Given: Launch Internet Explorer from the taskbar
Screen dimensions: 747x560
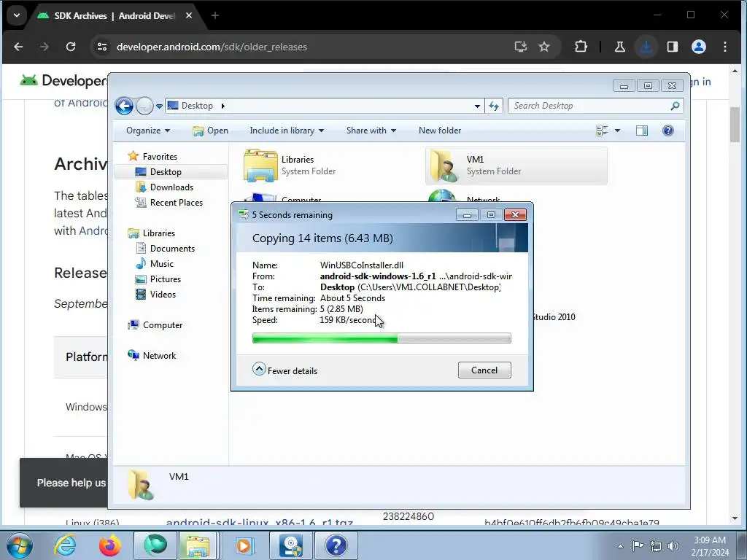Looking at the screenshot, I should tap(65, 545).
